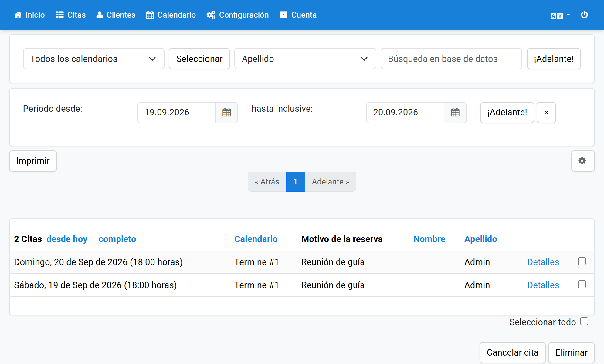Click the Motivo de la reserva header

point(342,239)
